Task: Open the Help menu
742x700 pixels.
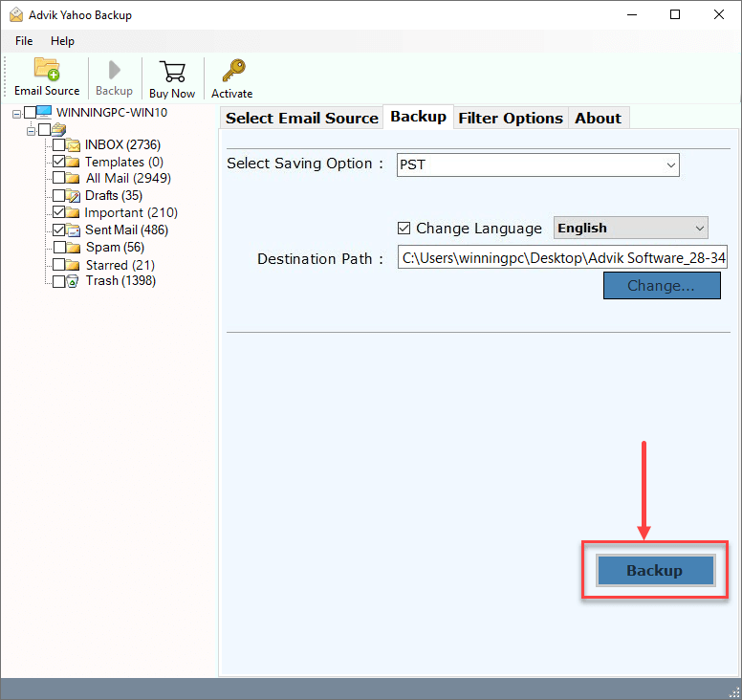Action: coord(62,41)
